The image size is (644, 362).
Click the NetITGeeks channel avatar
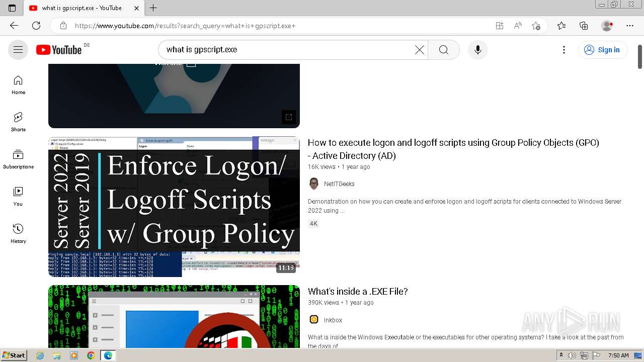pos(314,184)
